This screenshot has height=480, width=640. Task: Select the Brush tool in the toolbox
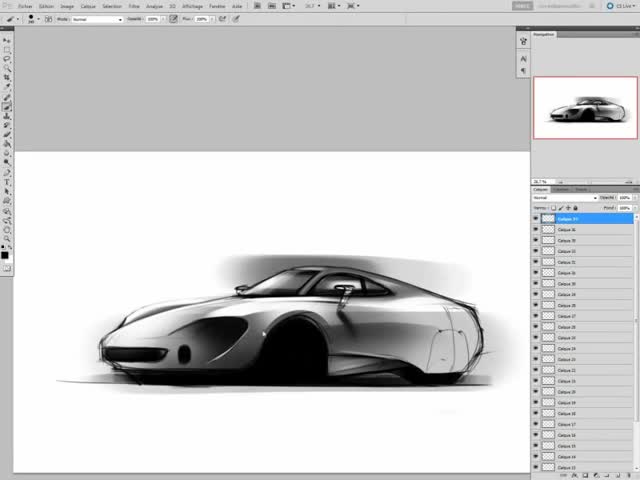[x=7, y=105]
